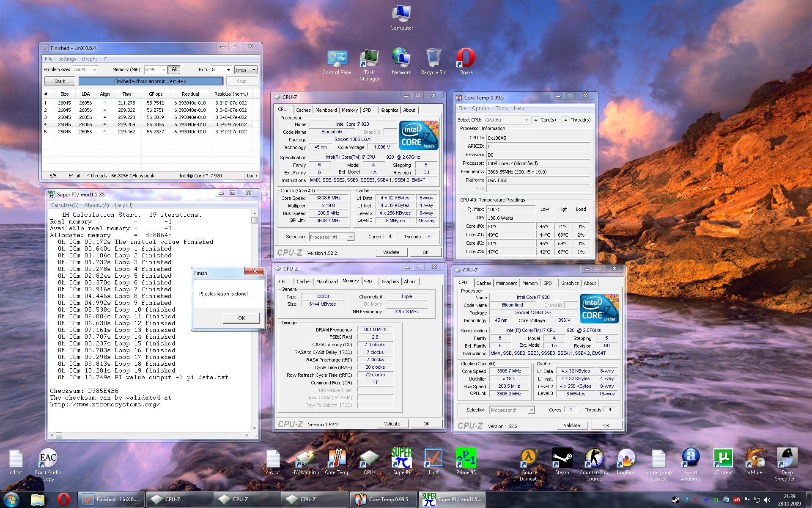Expand the Problem size dropdown in LinX

(94, 70)
